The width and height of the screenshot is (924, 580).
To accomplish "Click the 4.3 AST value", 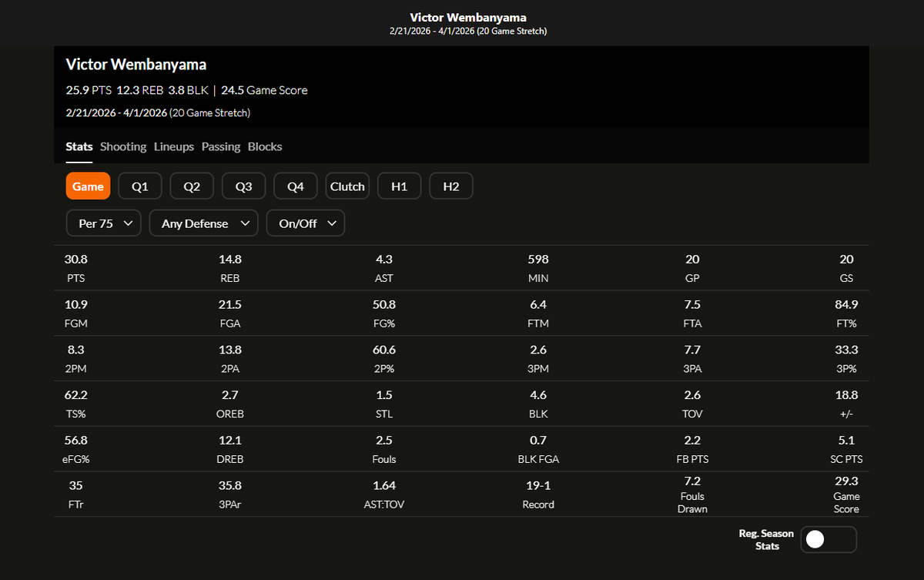I will 384,260.
